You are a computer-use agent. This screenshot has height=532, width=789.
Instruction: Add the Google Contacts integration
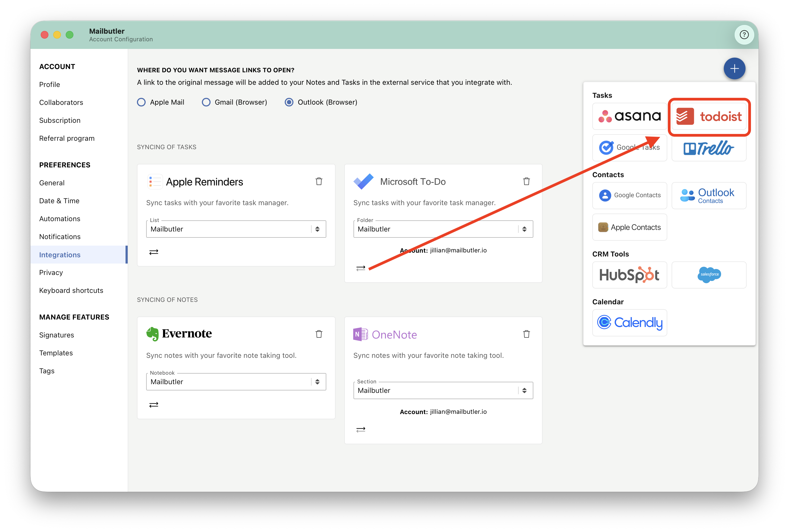630,195
